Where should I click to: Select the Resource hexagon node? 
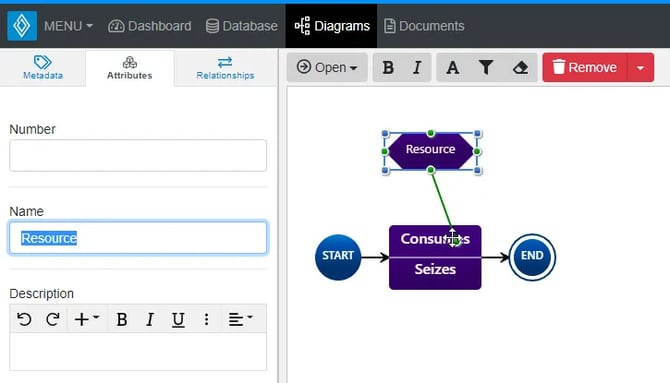tap(431, 151)
